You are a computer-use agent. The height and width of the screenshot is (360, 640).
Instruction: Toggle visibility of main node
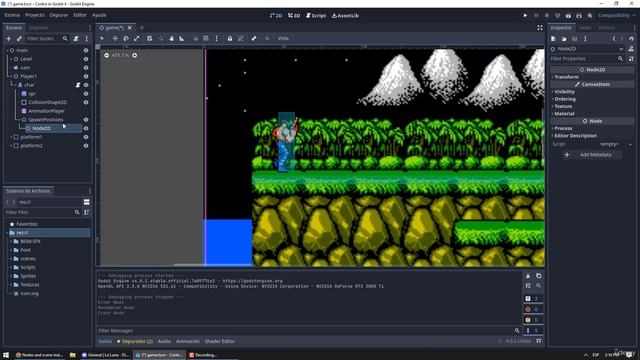click(86, 50)
